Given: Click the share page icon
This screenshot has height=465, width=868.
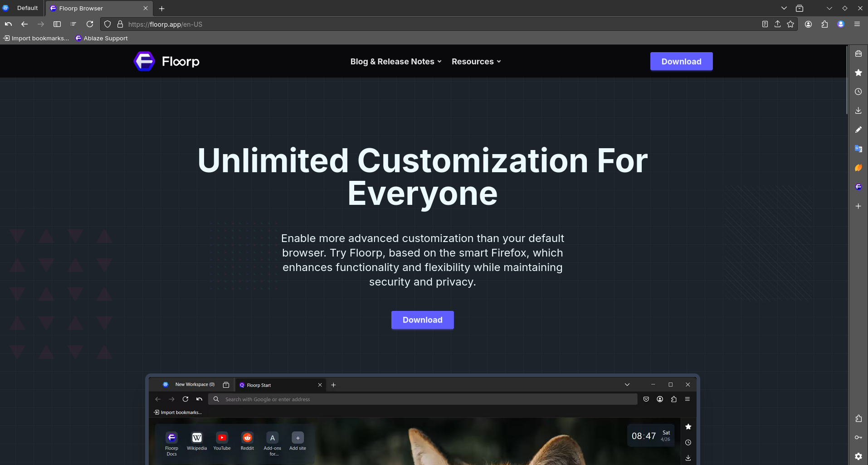Looking at the screenshot, I should click(x=778, y=24).
